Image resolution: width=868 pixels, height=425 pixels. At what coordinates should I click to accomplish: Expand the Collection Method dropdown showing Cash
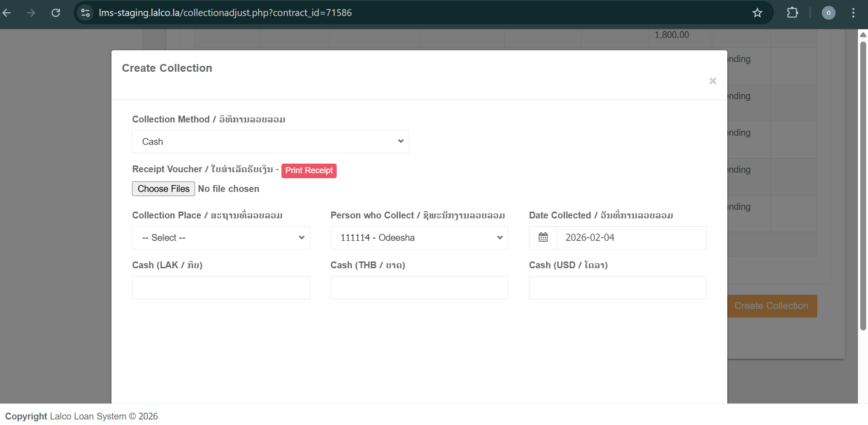click(x=270, y=142)
